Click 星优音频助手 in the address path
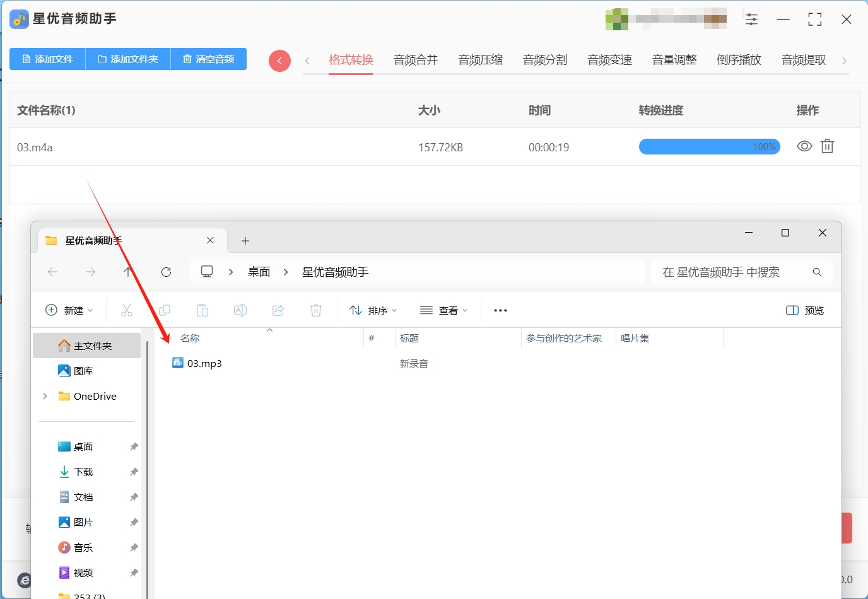 tap(335, 272)
